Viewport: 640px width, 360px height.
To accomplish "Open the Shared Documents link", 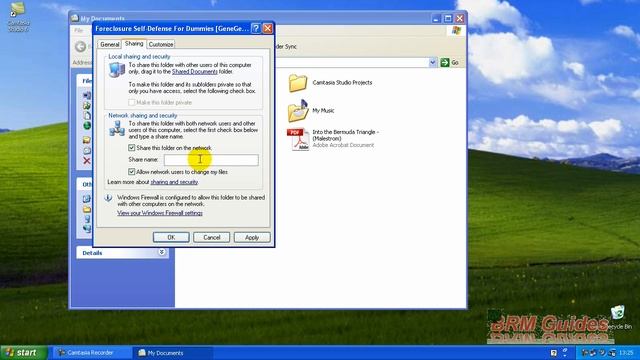I will 195,71.
